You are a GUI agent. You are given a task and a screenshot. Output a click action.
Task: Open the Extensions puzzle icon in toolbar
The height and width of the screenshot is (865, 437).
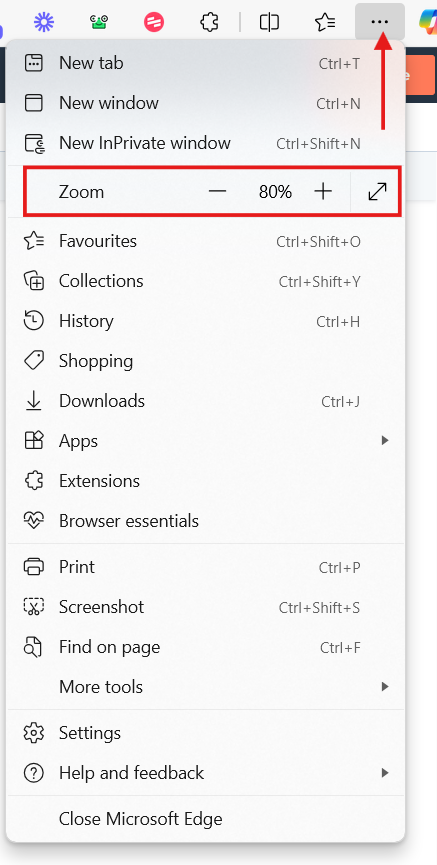pos(210,22)
